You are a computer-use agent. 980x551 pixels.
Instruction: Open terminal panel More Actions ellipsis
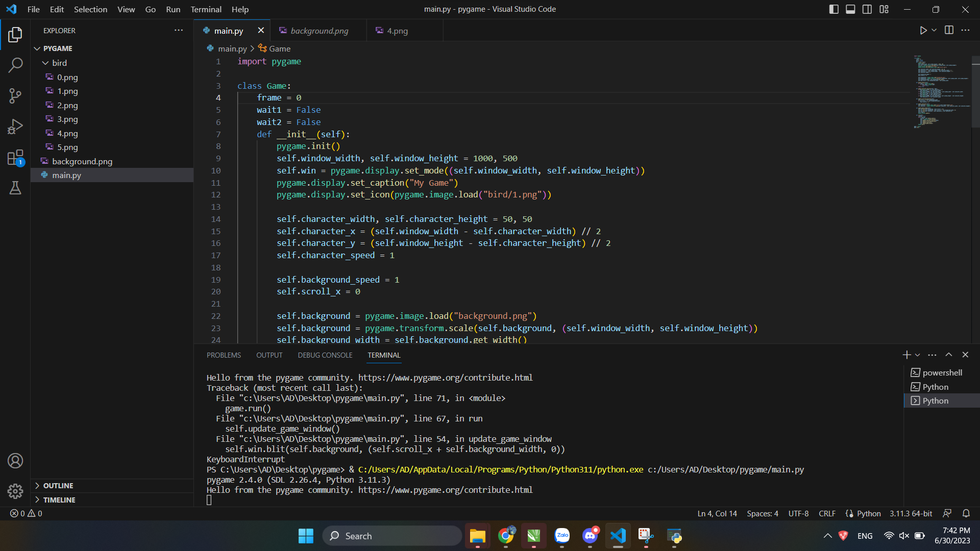click(x=932, y=355)
